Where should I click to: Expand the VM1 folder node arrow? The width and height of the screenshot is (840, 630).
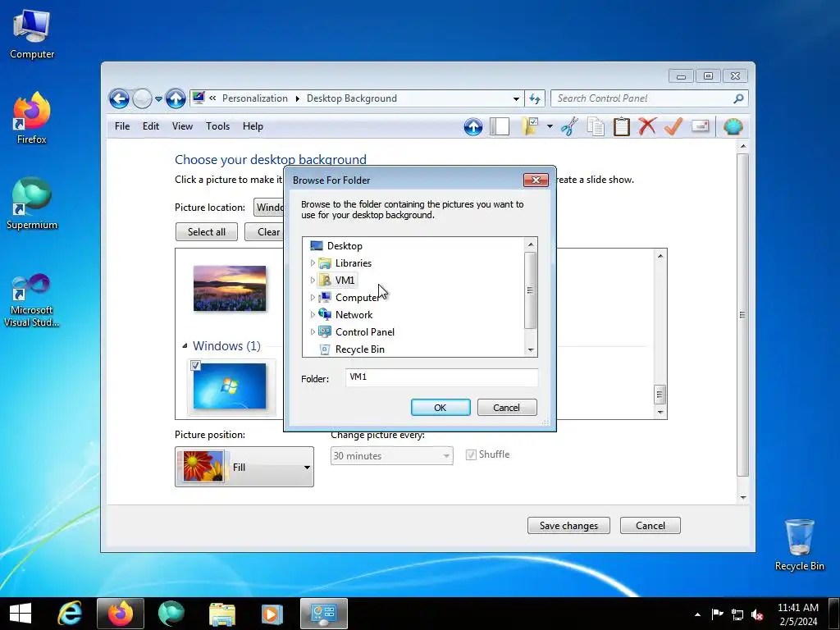click(x=313, y=281)
